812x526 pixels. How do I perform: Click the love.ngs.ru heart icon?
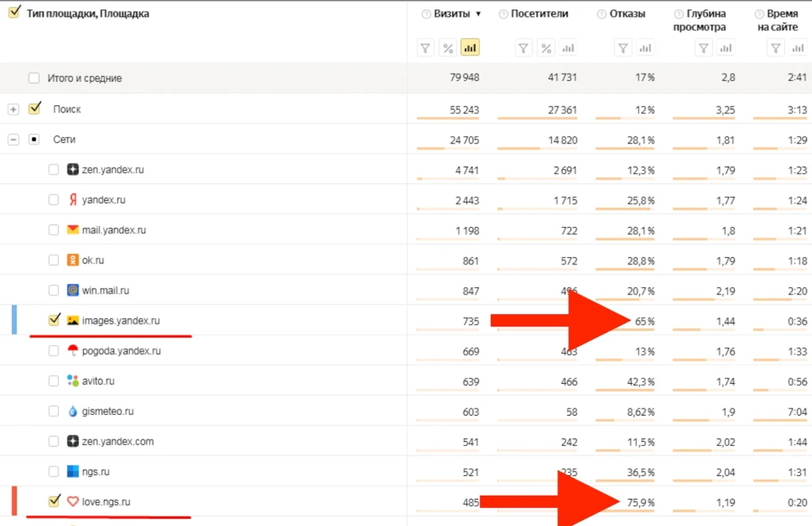[x=72, y=501]
